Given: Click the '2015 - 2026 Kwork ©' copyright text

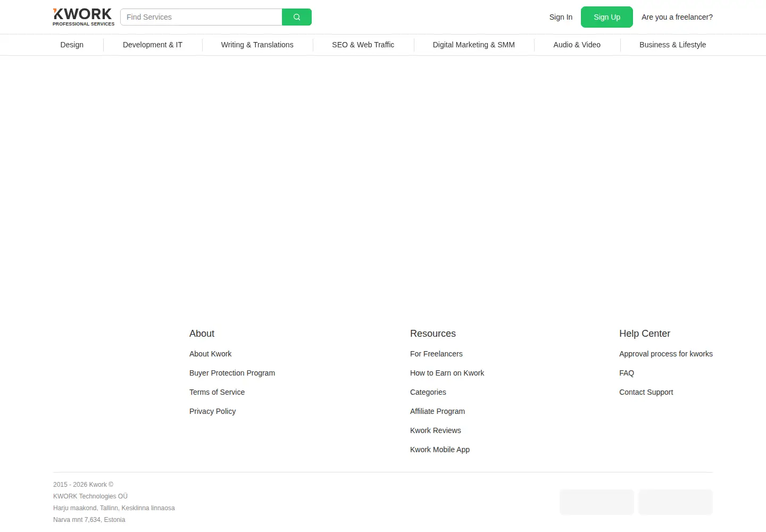Looking at the screenshot, I should pos(84,485).
